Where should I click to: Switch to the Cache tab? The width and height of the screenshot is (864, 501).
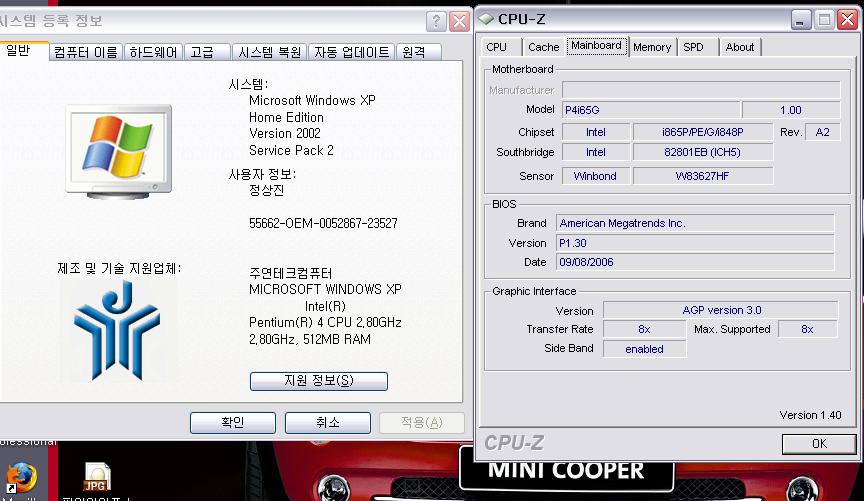(543, 47)
